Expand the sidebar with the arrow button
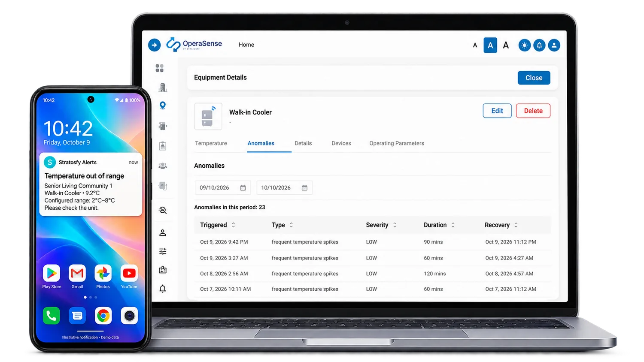The width and height of the screenshot is (644, 362). click(154, 45)
